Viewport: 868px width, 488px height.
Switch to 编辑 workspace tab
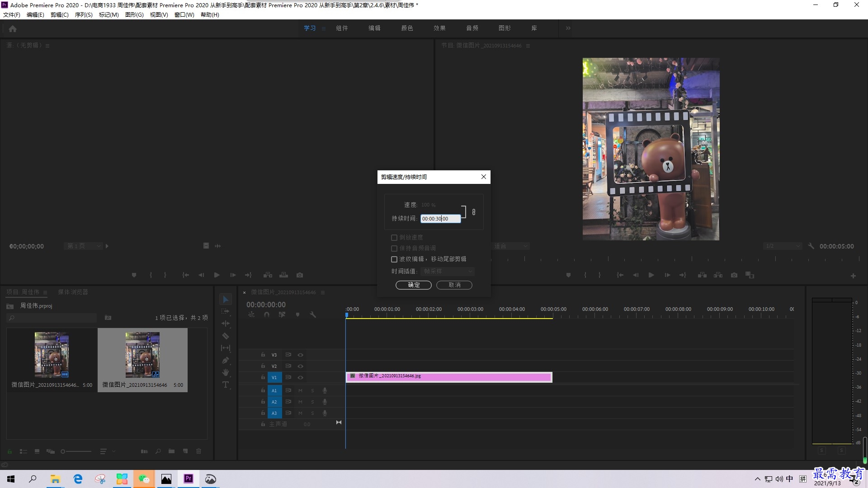point(374,28)
